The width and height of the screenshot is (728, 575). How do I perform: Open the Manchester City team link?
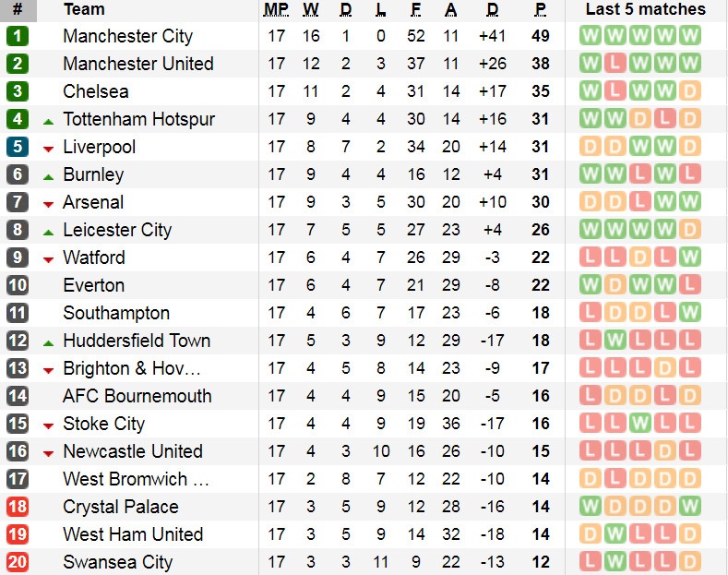127,37
